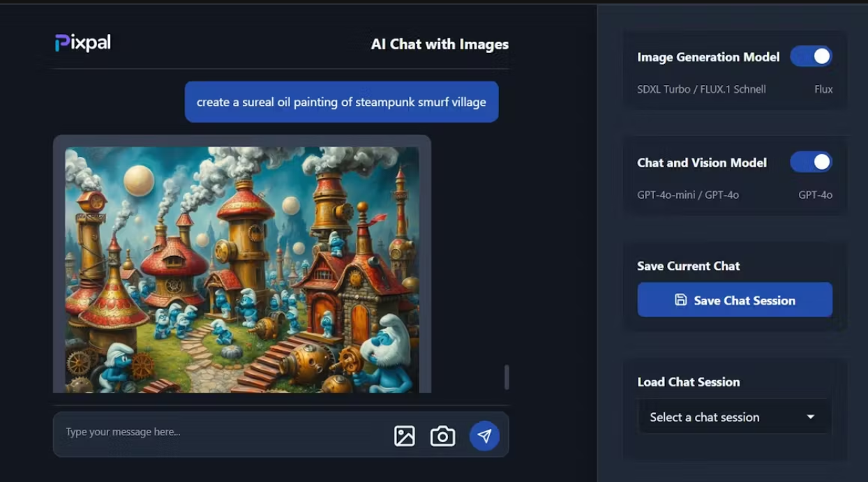Open the image upload icon

tap(405, 436)
